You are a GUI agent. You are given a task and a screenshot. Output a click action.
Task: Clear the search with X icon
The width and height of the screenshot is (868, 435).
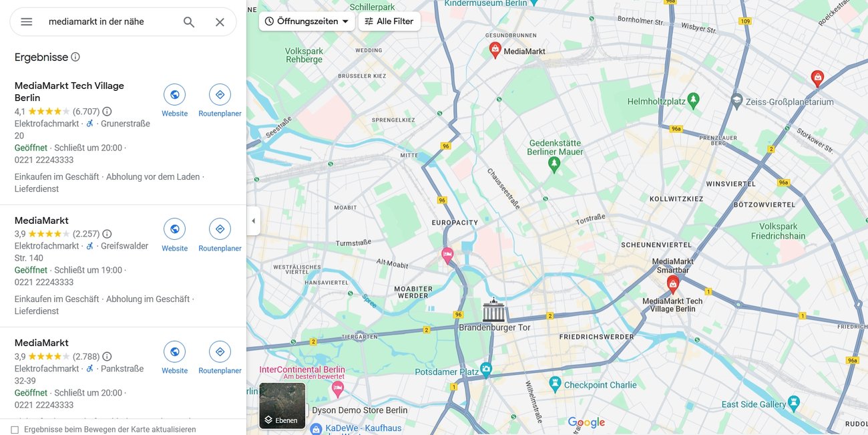click(220, 22)
